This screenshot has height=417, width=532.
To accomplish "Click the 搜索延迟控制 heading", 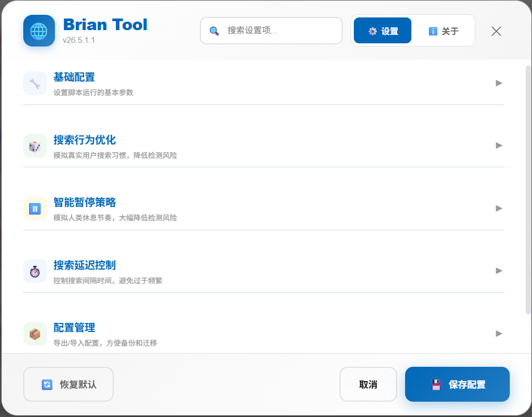I will (85, 265).
